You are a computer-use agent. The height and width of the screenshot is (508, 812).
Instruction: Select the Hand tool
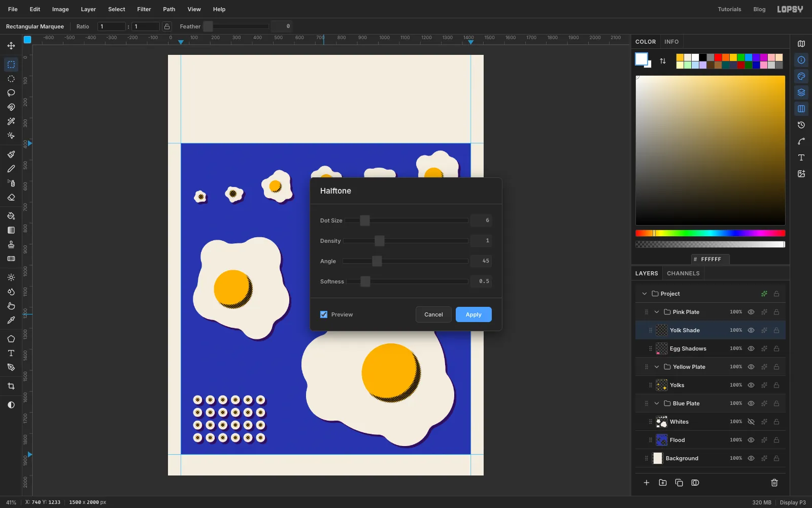pos(11,306)
